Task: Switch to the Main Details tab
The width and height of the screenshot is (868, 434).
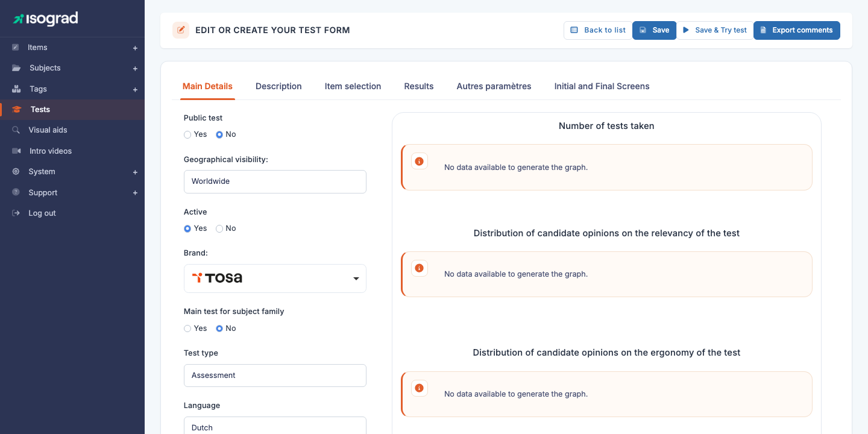Action: click(x=207, y=86)
